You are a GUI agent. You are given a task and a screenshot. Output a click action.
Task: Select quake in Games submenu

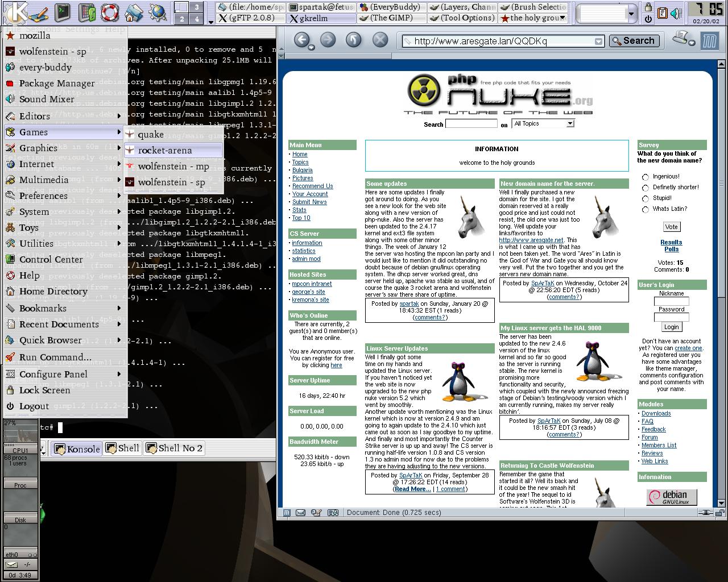click(x=173, y=134)
